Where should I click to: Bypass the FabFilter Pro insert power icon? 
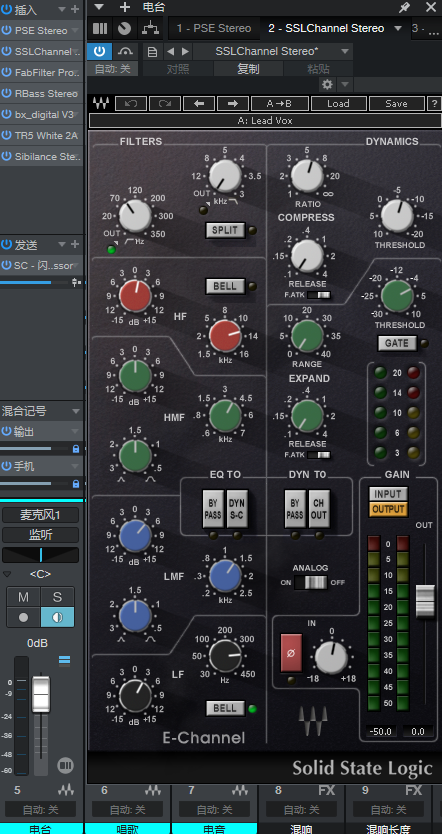[6, 72]
